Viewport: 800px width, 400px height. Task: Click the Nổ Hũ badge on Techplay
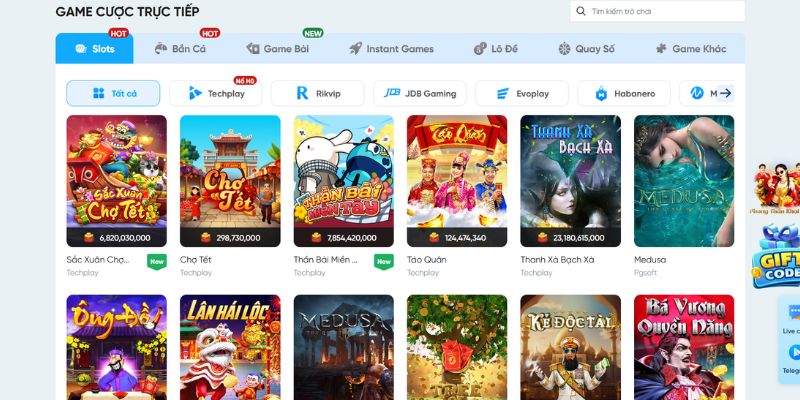[245, 80]
